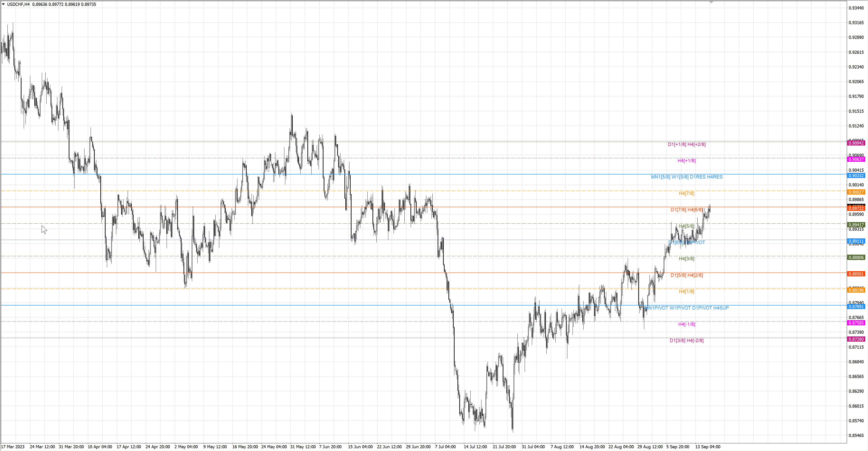Click the green 0.89417 price tag

tap(856, 225)
